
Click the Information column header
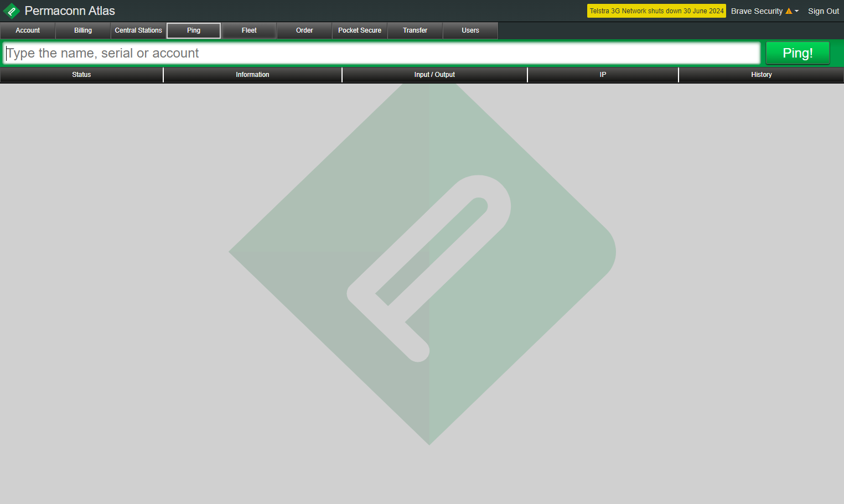(x=252, y=75)
